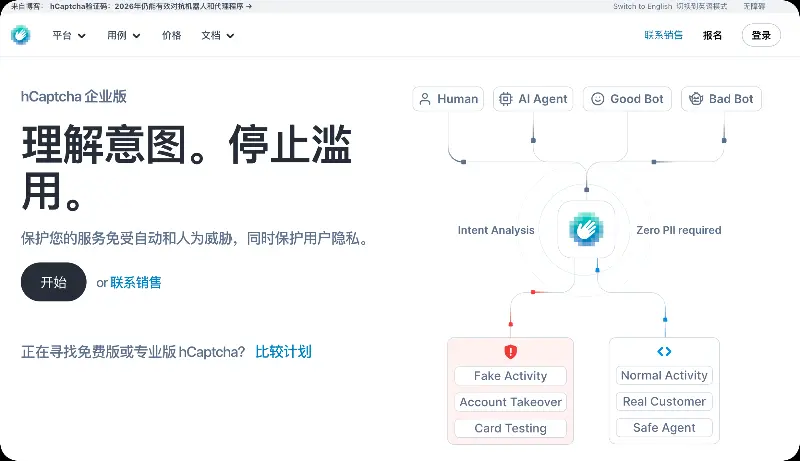Click the 理解意图。停止滥用。 headline

(x=187, y=167)
